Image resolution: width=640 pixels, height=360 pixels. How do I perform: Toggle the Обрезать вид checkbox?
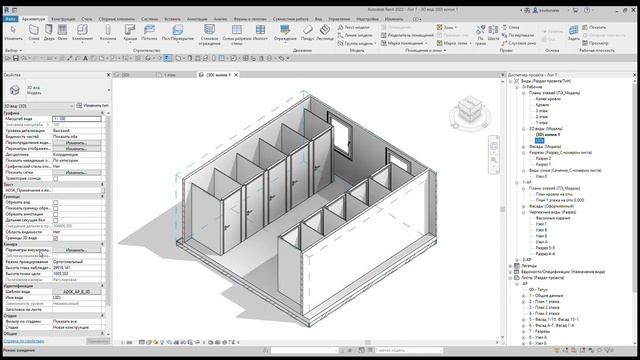(x=56, y=202)
